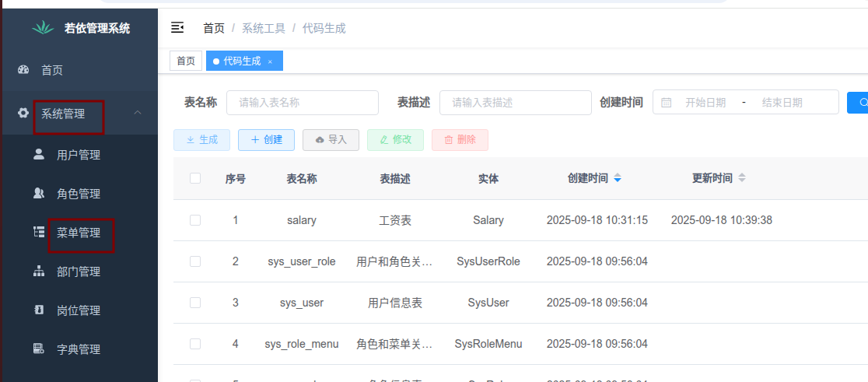This screenshot has width=868, height=382.
Task: Select the 代码生成 page tab
Action: (x=244, y=61)
